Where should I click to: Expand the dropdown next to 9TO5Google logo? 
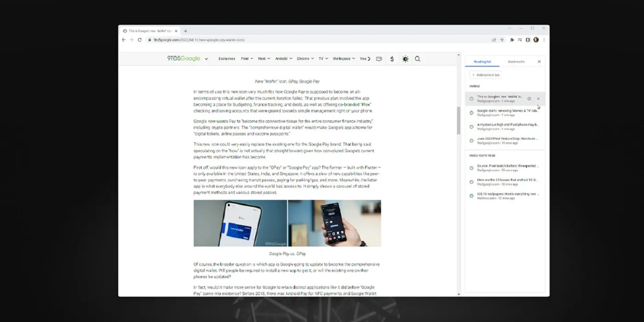coord(206,59)
